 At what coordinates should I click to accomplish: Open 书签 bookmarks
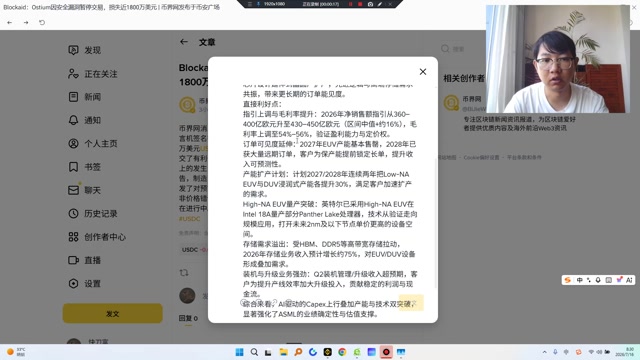[x=84, y=167]
